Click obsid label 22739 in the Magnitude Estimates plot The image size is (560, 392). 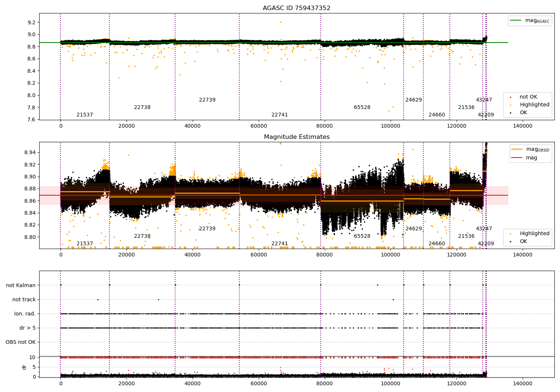pos(207,228)
